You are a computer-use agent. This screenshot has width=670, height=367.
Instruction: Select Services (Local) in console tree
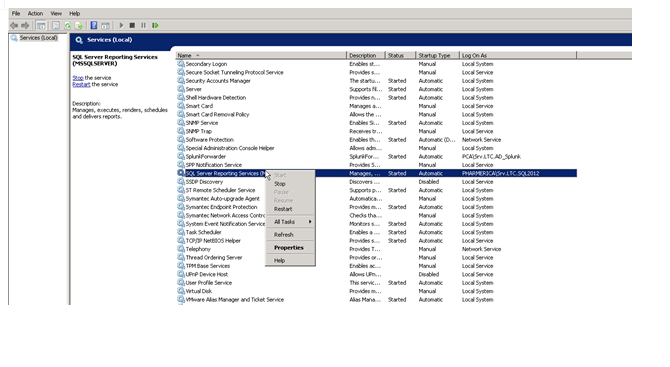[38, 38]
